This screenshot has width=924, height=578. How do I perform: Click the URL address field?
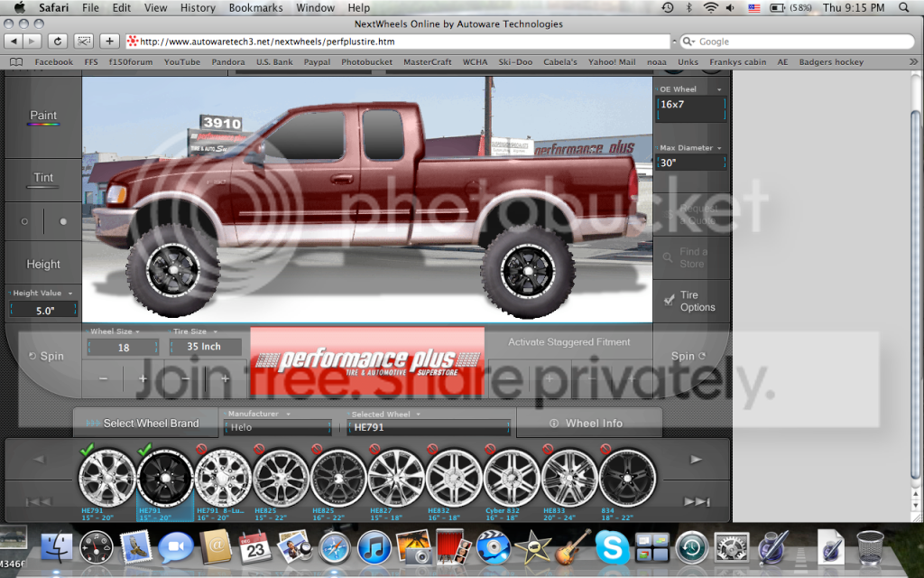(x=398, y=42)
